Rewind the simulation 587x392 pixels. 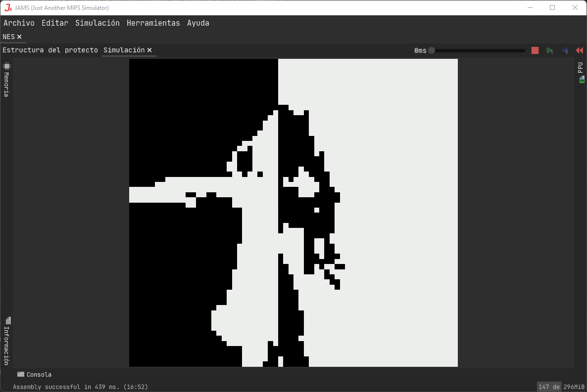click(579, 50)
